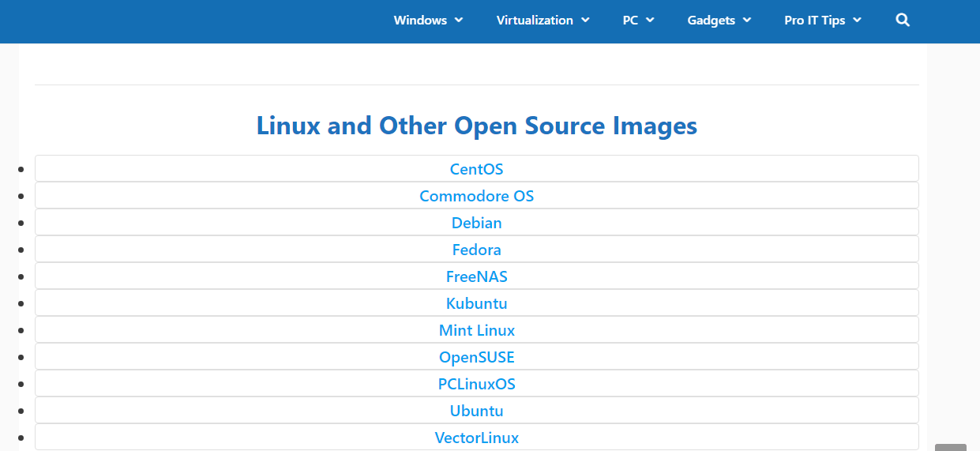Select the Ubuntu link
Screen dimensions: 980x451
coord(476,411)
